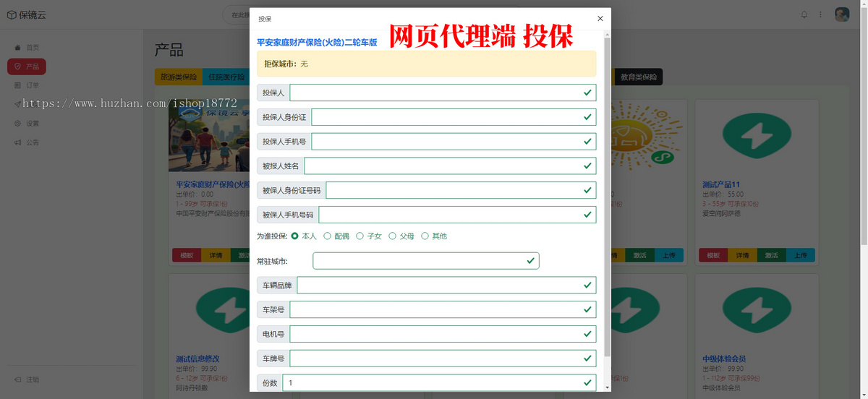868x399 pixels.
Task: Open 设置 in the sidebar
Action: [x=27, y=124]
